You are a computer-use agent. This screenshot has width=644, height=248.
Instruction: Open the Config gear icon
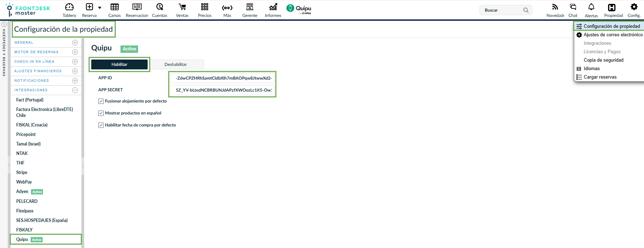point(634,7)
